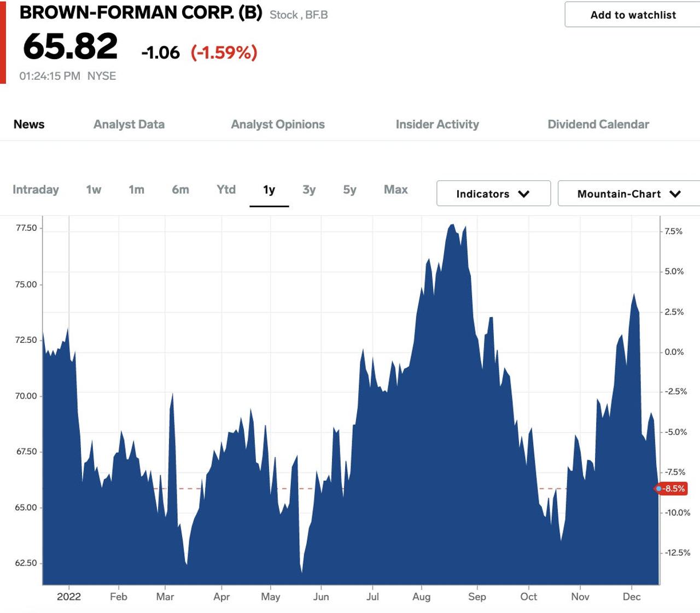Click the 65.00 price axis label

[26, 507]
